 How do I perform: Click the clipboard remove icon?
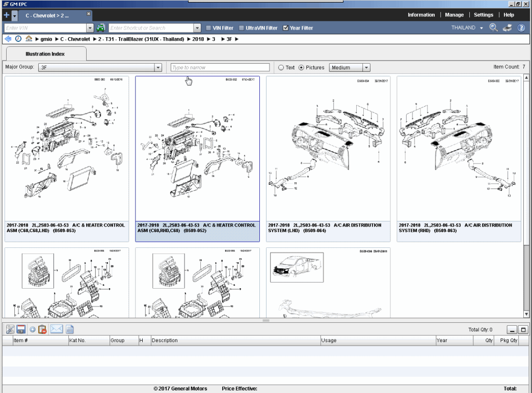(42, 329)
